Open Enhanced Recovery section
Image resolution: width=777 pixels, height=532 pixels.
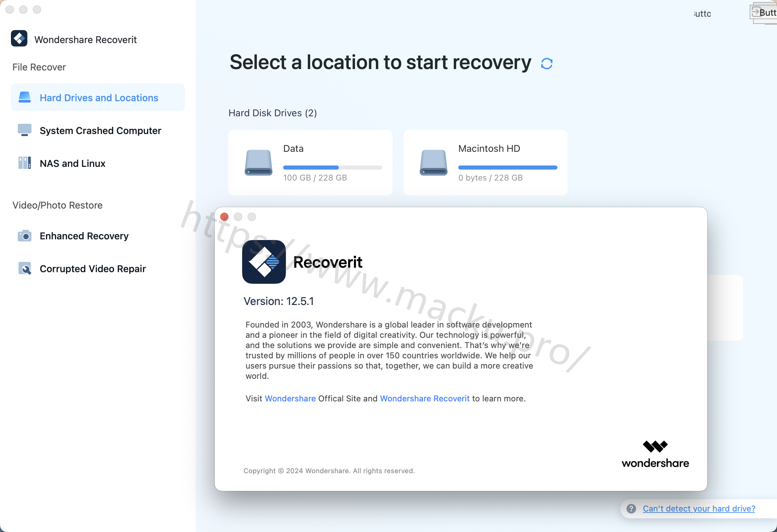click(x=98, y=236)
